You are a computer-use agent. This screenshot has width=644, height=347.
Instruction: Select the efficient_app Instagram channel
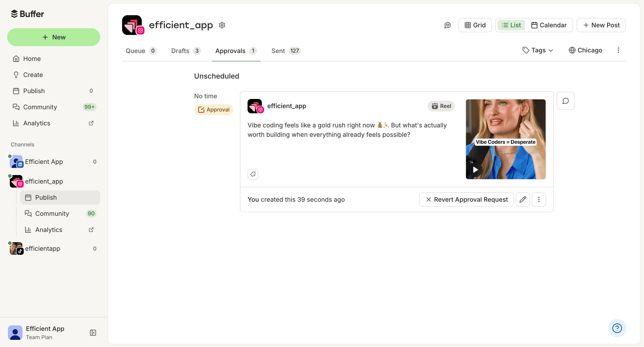53,181
